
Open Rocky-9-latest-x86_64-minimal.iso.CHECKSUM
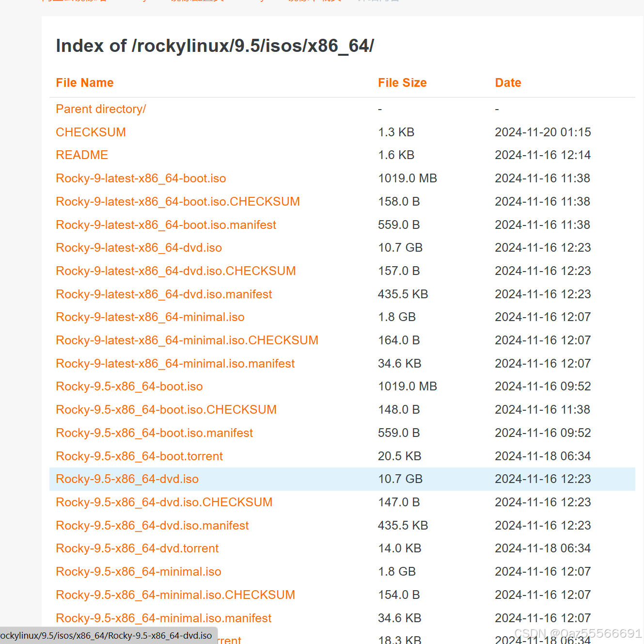pyautogui.click(x=187, y=340)
